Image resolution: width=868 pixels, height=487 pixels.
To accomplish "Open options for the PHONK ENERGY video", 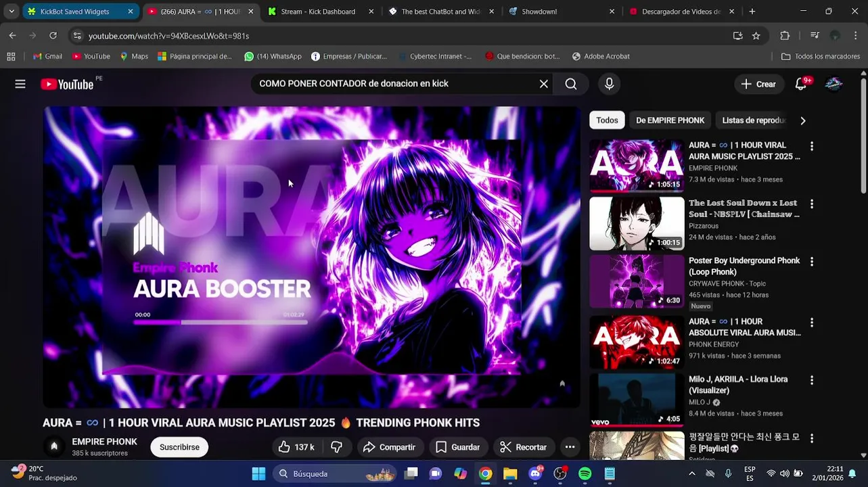I will pos(812,323).
